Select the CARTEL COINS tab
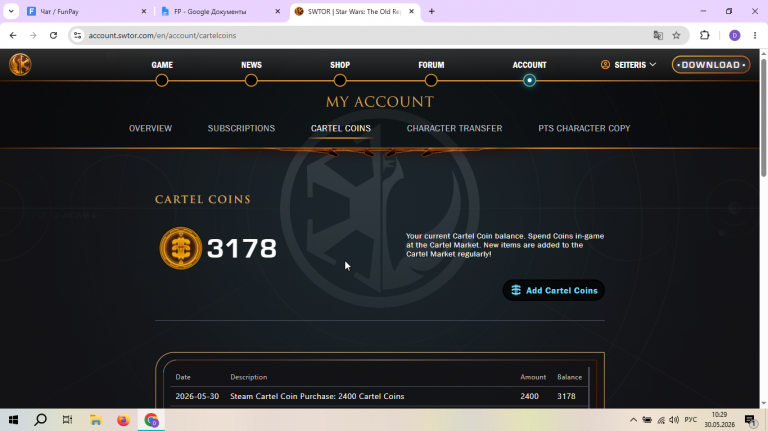Viewport: 768px width, 431px height. tap(341, 128)
